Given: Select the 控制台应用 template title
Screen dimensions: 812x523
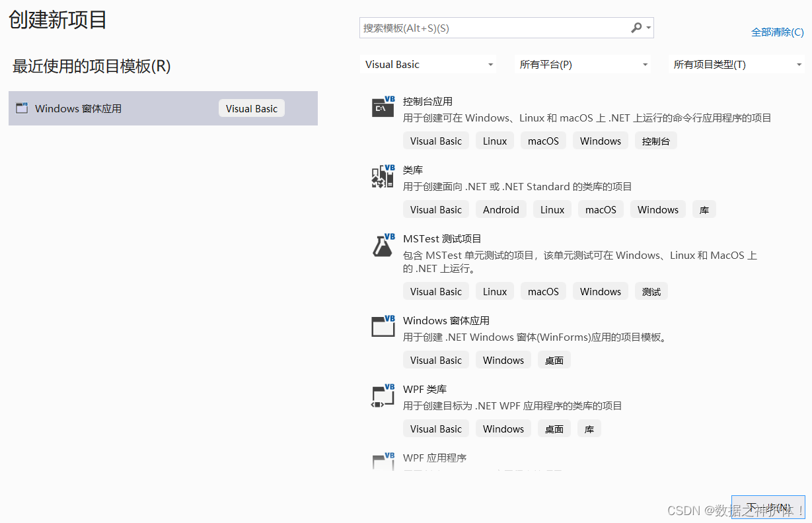Looking at the screenshot, I should tap(427, 102).
